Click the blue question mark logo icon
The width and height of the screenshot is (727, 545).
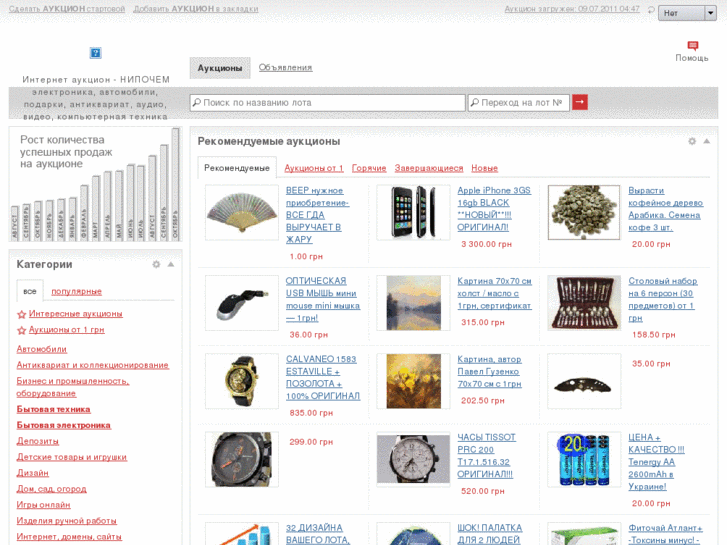(x=96, y=53)
